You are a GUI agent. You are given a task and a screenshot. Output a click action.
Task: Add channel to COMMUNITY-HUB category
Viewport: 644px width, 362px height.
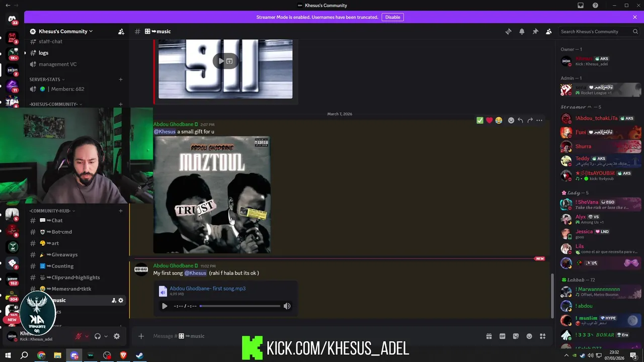pos(121,211)
